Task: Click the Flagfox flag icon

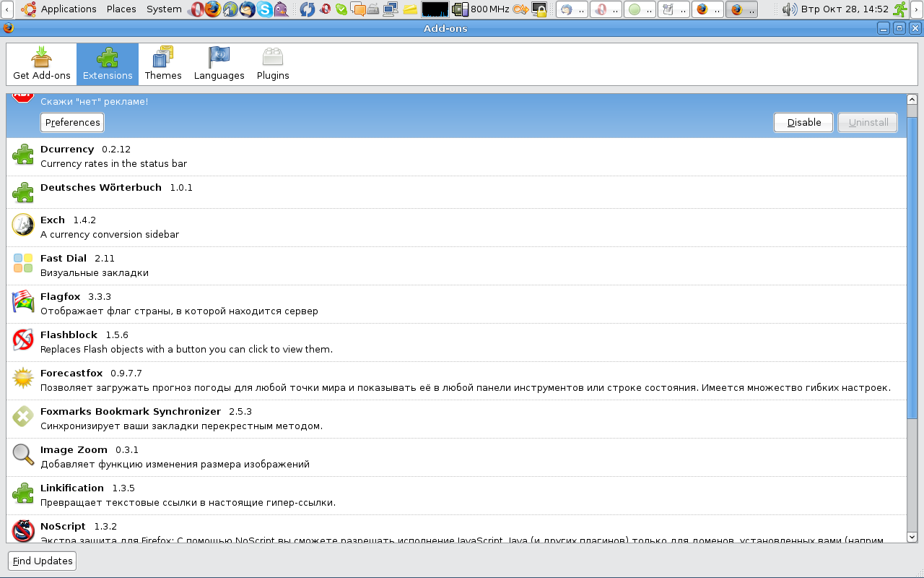Action: (23, 301)
